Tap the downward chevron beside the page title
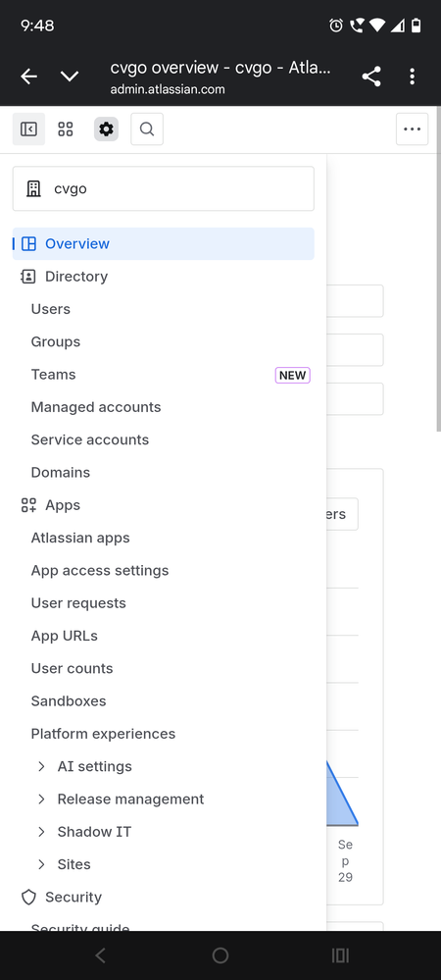This screenshot has width=441, height=980. (70, 77)
